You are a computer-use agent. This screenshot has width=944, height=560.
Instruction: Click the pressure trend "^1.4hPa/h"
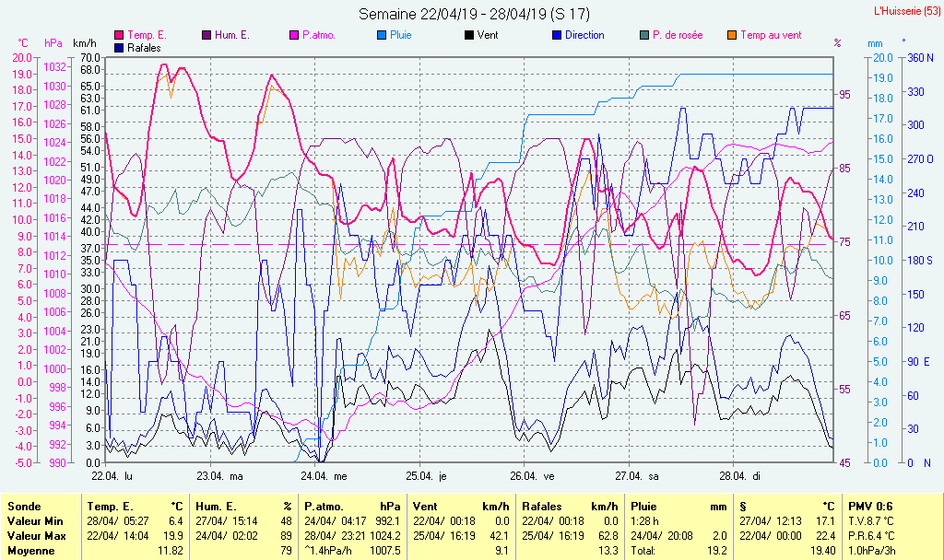tap(328, 551)
